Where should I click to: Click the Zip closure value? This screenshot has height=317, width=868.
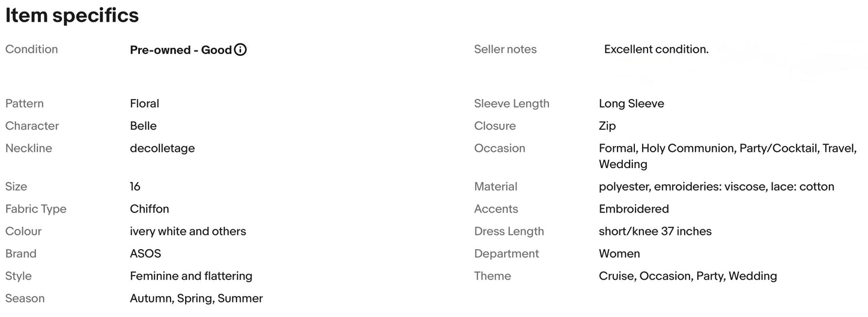[607, 126]
